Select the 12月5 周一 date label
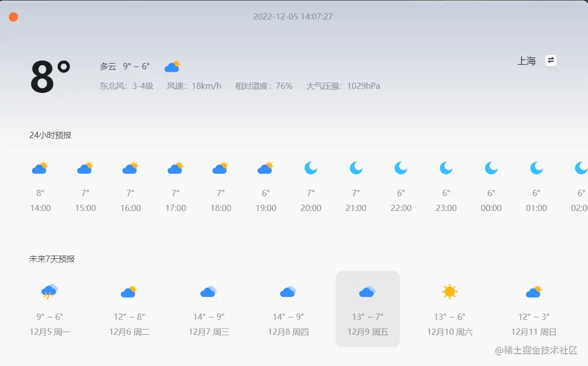 click(50, 332)
